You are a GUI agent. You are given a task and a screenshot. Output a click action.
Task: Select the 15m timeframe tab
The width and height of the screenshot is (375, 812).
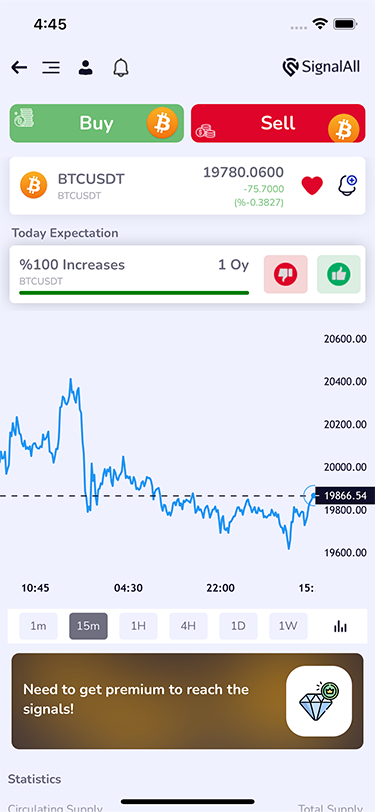tap(88, 626)
